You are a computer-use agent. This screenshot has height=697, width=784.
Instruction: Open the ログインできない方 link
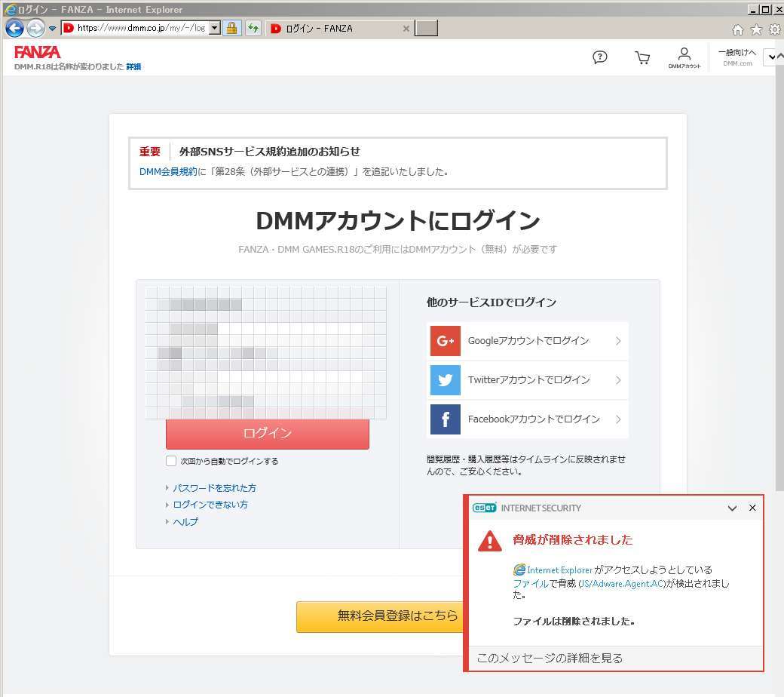pos(210,505)
